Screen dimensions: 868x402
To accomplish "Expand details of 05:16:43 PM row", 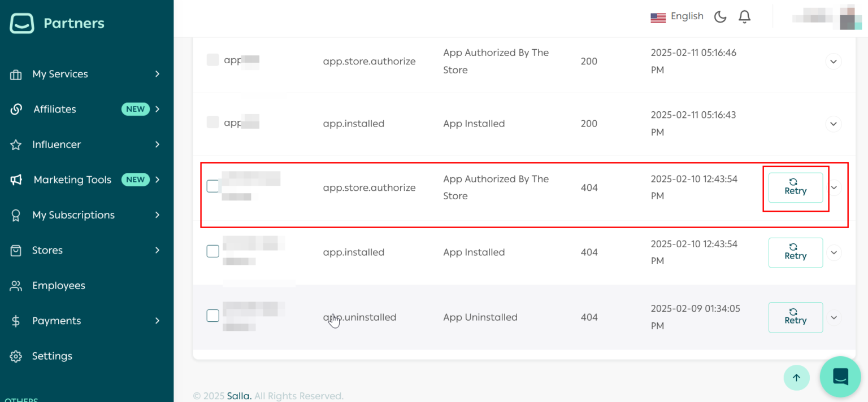I will pos(834,123).
